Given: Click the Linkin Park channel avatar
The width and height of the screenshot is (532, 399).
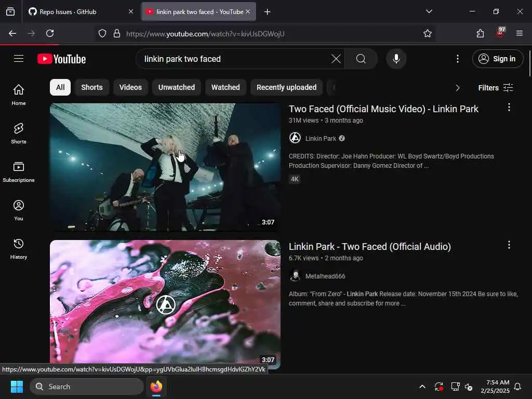Looking at the screenshot, I should click(295, 138).
